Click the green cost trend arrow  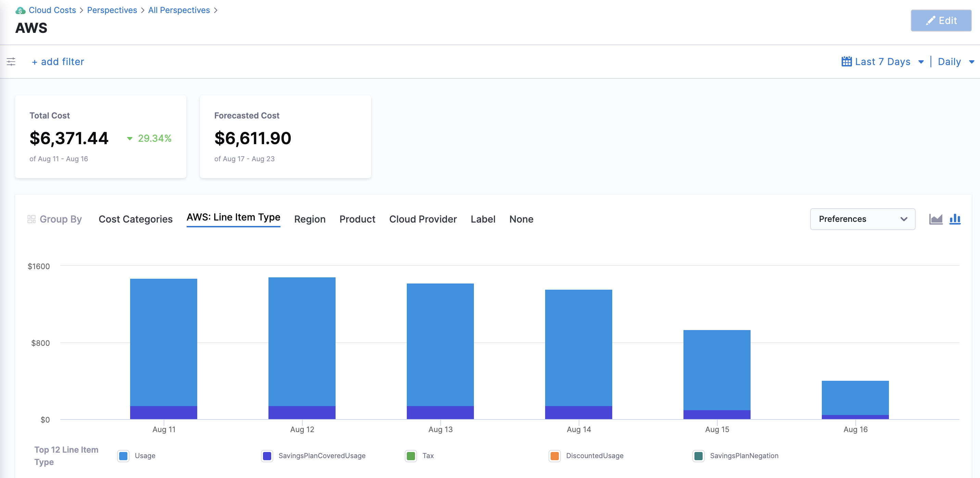130,139
